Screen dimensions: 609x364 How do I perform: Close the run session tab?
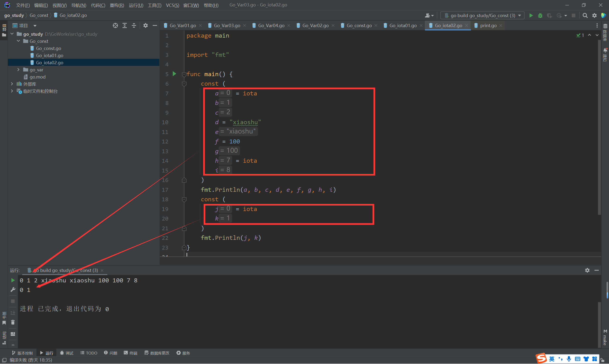pos(102,270)
